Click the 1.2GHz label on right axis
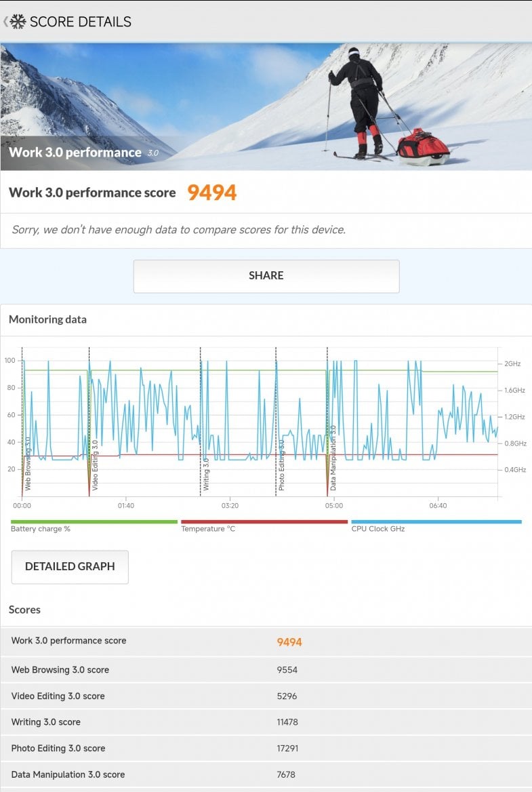Screen dimensions: 532x792 pos(515,417)
